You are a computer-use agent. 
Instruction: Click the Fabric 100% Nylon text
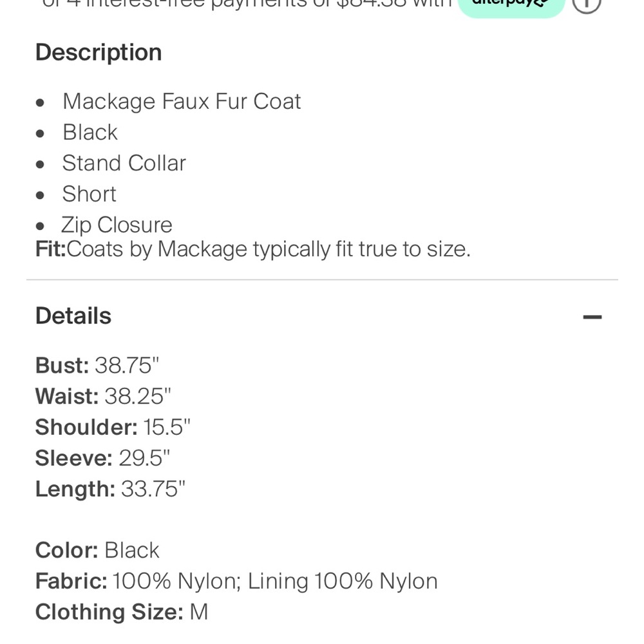(x=236, y=582)
